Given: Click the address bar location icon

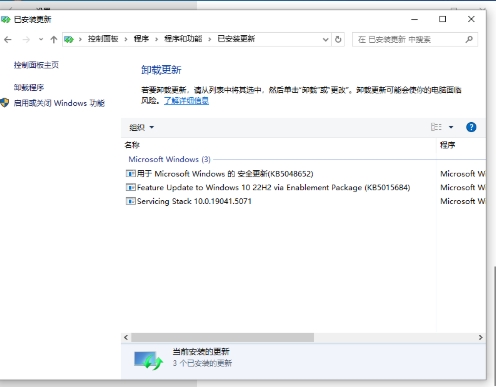Looking at the screenshot, I should (x=69, y=40).
